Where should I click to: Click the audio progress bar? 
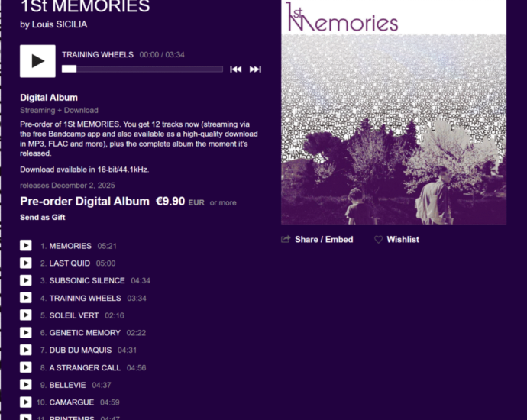142,69
